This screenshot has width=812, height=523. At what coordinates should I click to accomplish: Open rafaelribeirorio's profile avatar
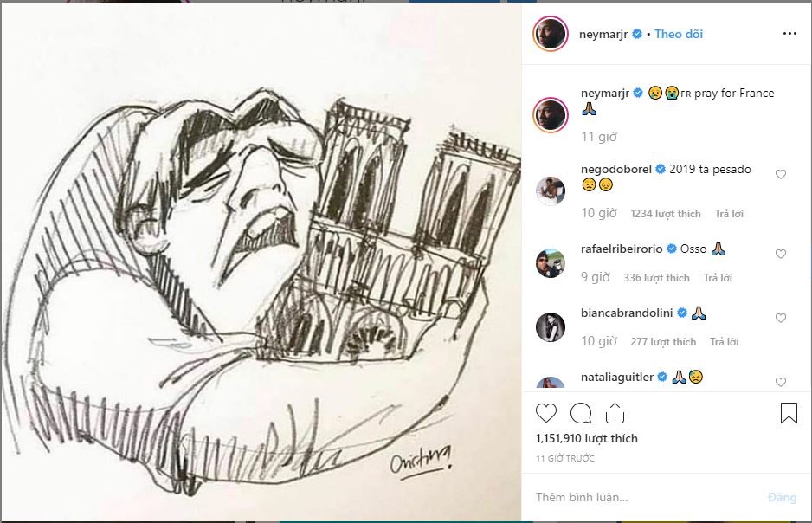click(551, 263)
